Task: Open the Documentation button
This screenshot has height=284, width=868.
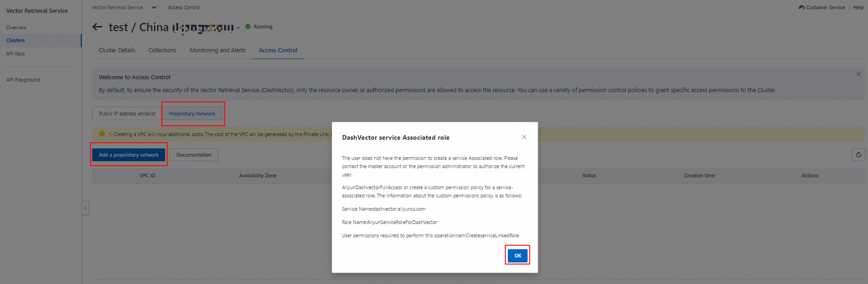Action: coord(194,155)
